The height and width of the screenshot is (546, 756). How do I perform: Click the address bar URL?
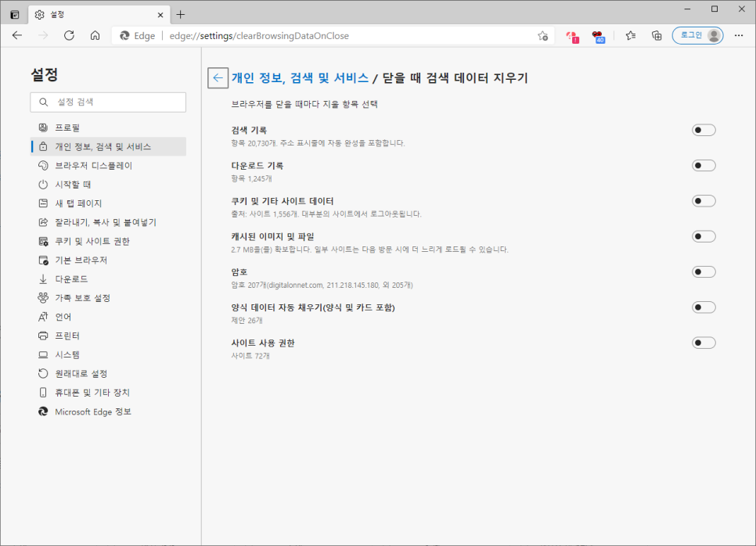[x=259, y=36]
